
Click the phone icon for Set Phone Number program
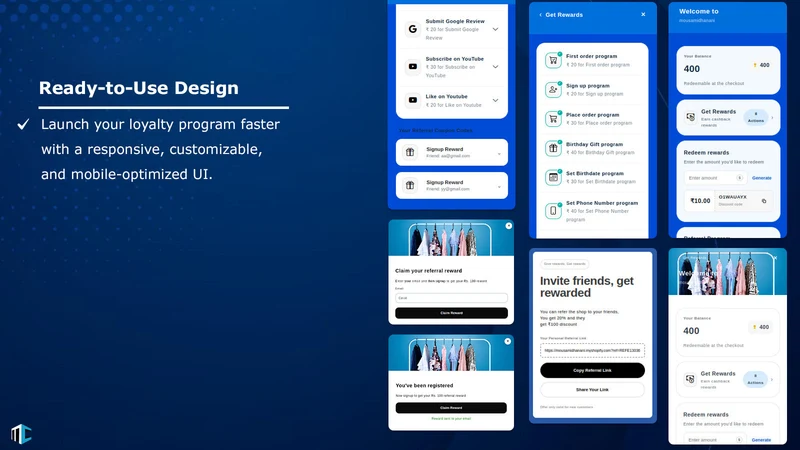(x=553, y=210)
